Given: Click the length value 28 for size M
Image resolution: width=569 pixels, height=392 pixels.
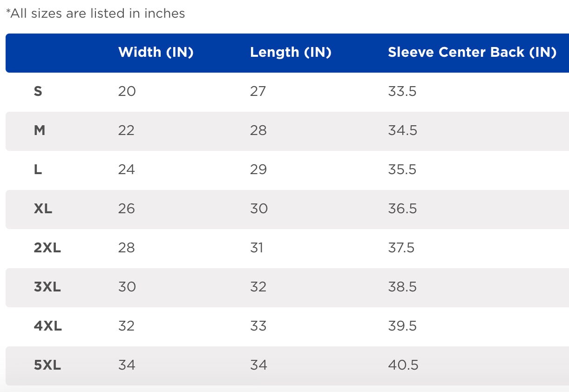Looking at the screenshot, I should pos(258,130).
